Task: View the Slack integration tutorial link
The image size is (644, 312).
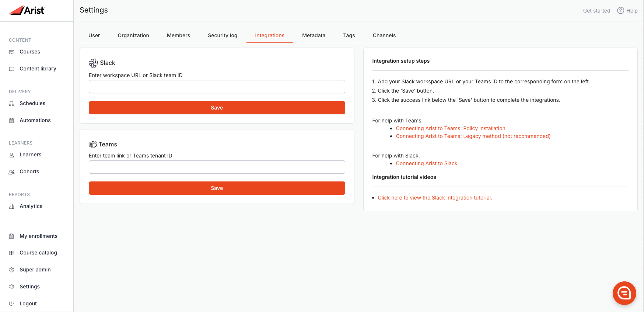Action: (435, 198)
